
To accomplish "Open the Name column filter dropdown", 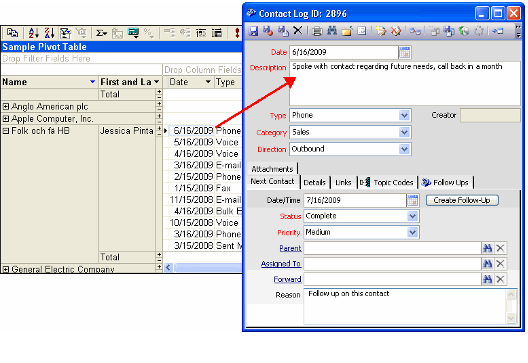I will 93,82.
